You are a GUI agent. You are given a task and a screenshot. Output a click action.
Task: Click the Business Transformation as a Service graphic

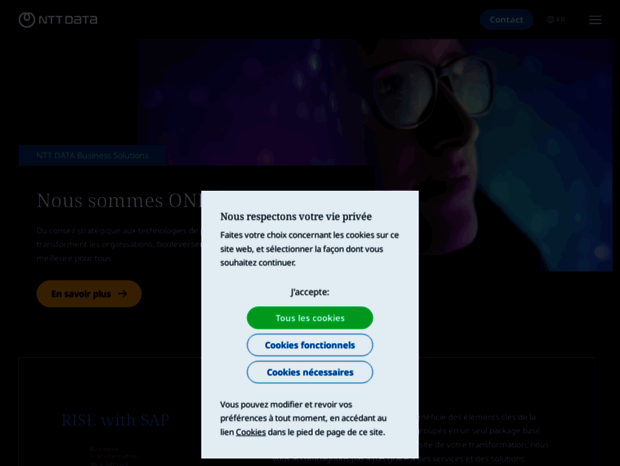coord(114,456)
